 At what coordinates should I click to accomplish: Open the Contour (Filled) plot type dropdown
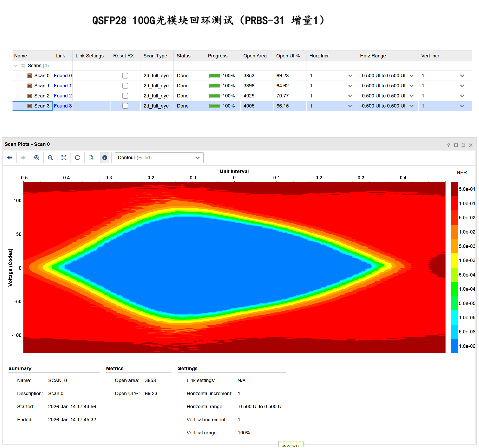coord(159,158)
